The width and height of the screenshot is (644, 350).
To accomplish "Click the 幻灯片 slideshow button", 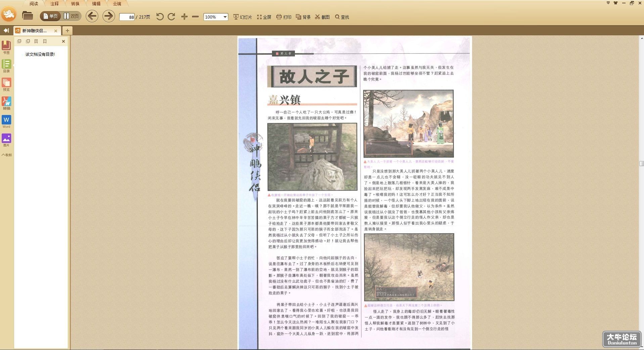I will (x=242, y=17).
